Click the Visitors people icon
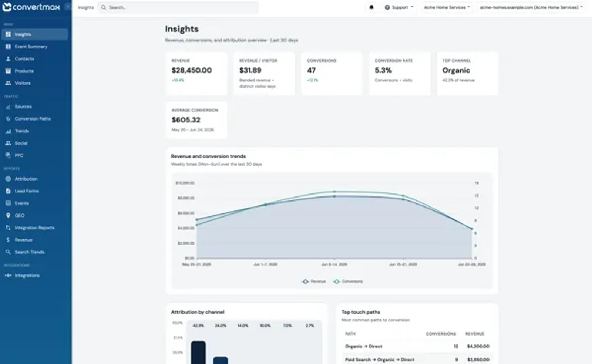 point(8,83)
